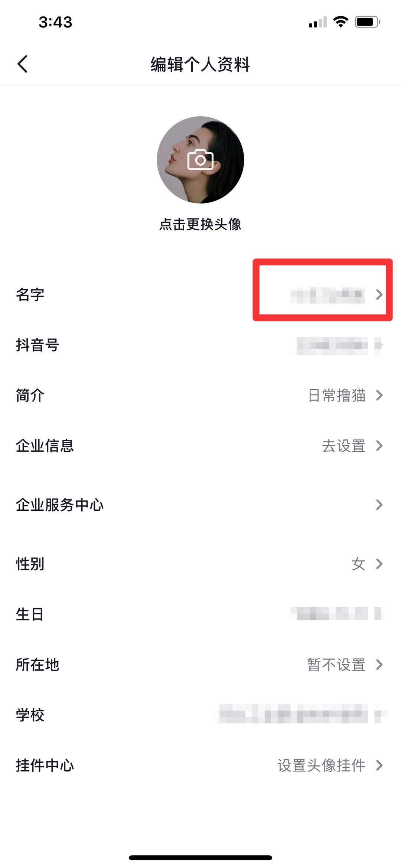Tap 暂不设置 location value

336,664
